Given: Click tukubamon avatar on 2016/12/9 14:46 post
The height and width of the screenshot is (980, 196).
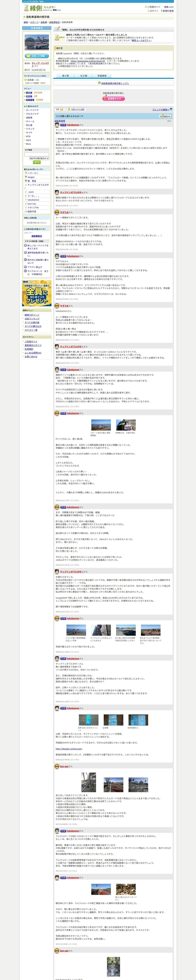Looking at the screenshot, I should point(57,256).
